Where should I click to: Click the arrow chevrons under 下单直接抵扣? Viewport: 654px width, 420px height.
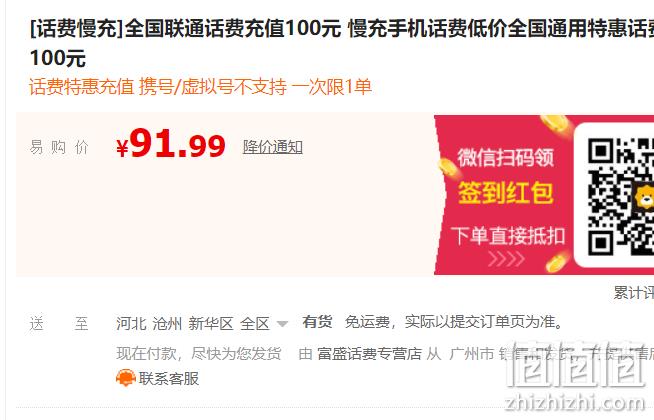point(506,259)
